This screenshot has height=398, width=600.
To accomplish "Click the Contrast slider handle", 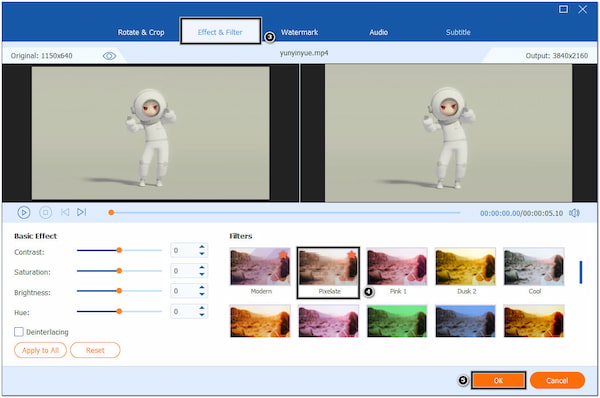I will 119,250.
